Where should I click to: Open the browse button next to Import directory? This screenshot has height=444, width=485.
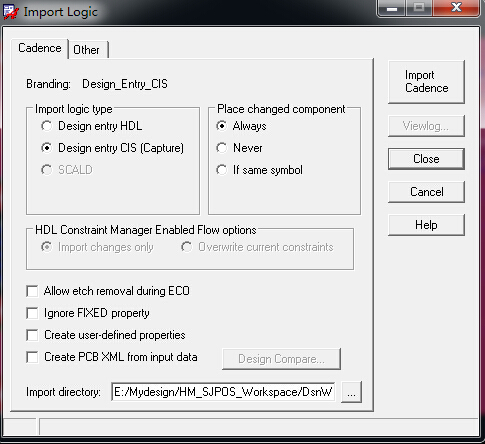click(x=351, y=392)
